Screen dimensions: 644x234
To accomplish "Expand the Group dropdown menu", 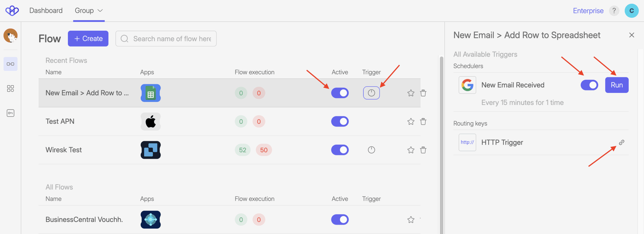I will [x=89, y=11].
